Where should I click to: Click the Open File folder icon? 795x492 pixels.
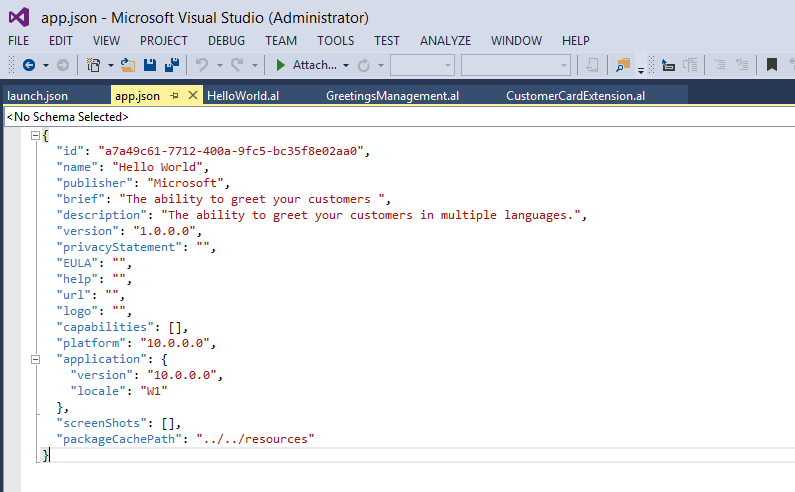coord(127,65)
